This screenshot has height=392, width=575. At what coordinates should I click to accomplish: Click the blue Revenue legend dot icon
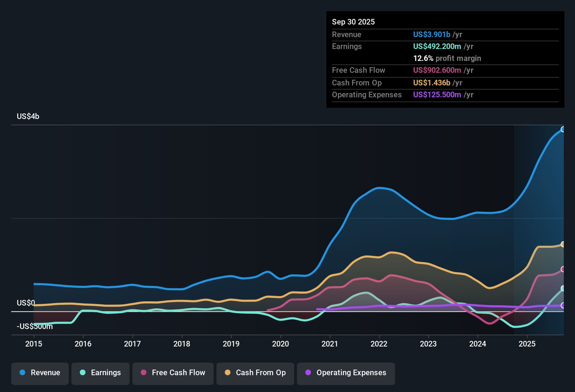click(x=22, y=373)
